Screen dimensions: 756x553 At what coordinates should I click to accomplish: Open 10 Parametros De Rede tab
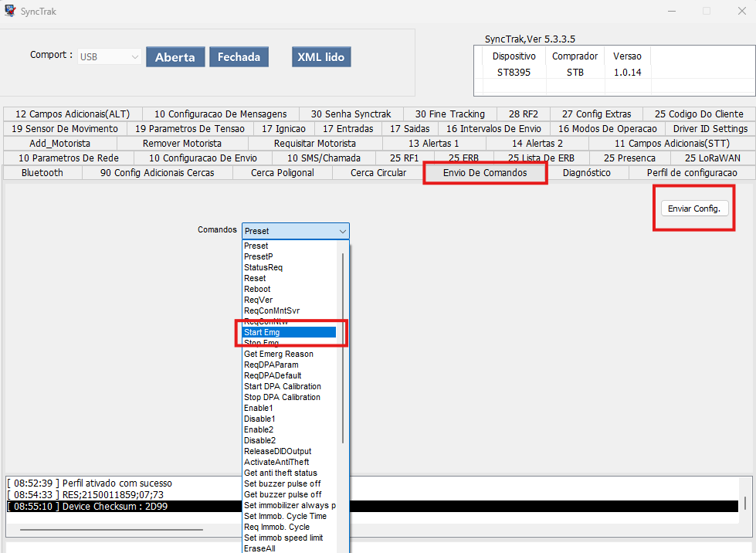(69, 158)
